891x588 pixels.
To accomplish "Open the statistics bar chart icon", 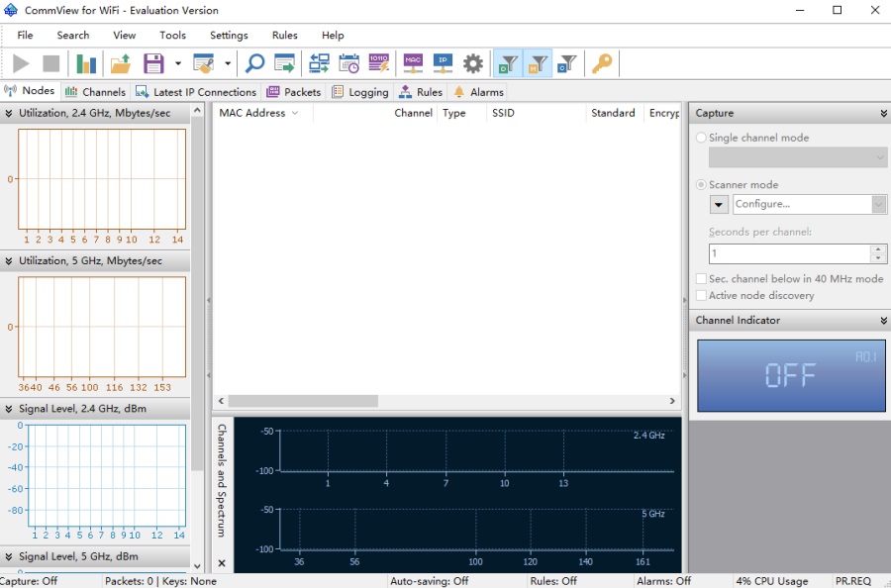I will (x=86, y=63).
